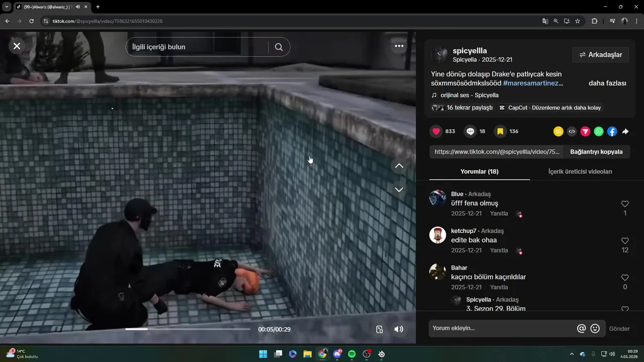This screenshot has width=644, height=362.
Task: Like Blue's comment
Action: pos(625,204)
